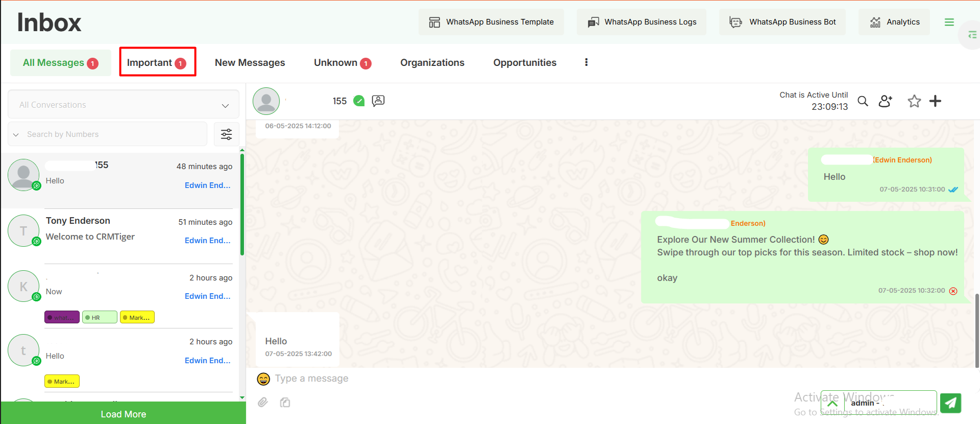Image resolution: width=980 pixels, height=424 pixels.
Task: Open the Tony Enderson conversation
Action: coord(121,236)
